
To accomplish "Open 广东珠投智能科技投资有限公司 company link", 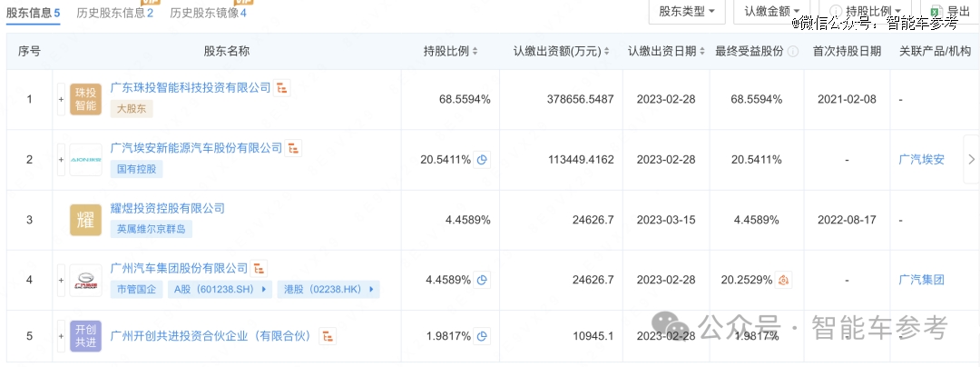I will pyautogui.click(x=190, y=87).
